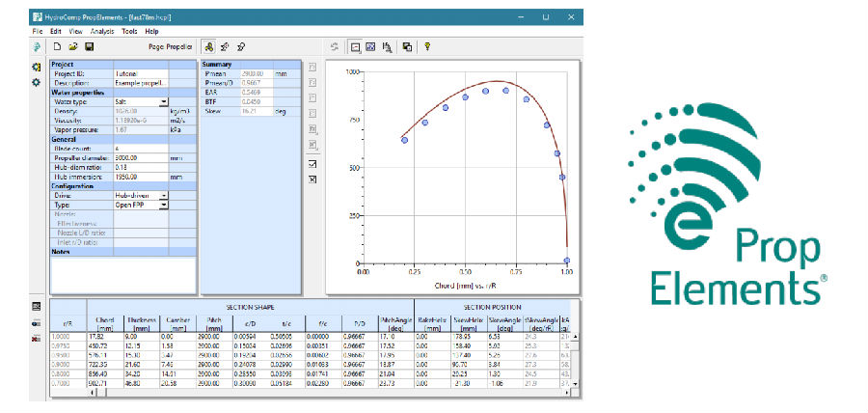Click the lower gear icon in left sidebar
Image resolution: width=868 pixels, height=413 pixels.
[37, 82]
